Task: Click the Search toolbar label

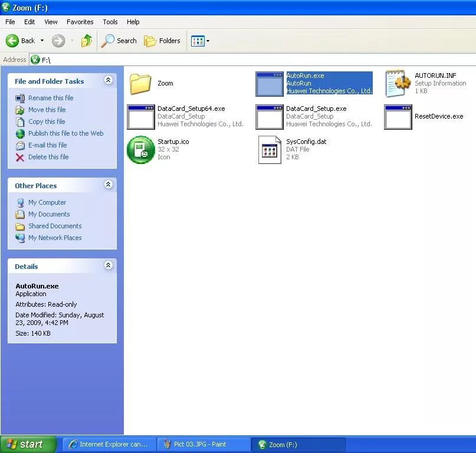Action: click(127, 41)
